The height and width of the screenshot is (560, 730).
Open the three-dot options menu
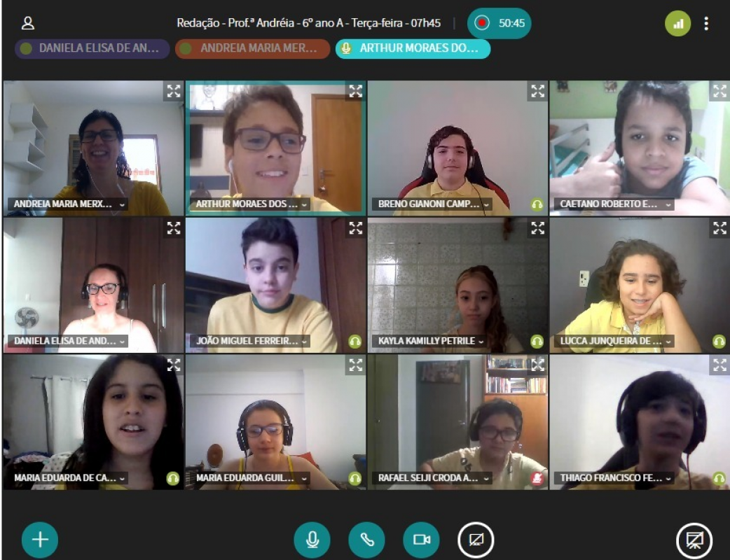(706, 23)
